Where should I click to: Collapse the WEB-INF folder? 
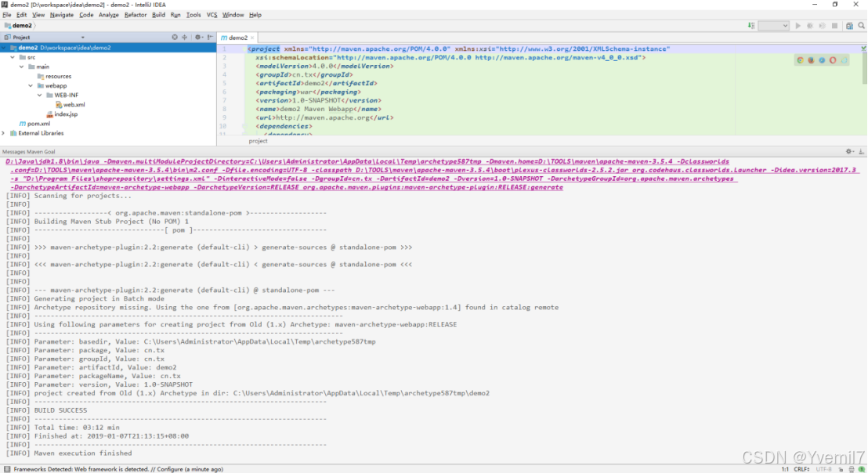(40, 96)
